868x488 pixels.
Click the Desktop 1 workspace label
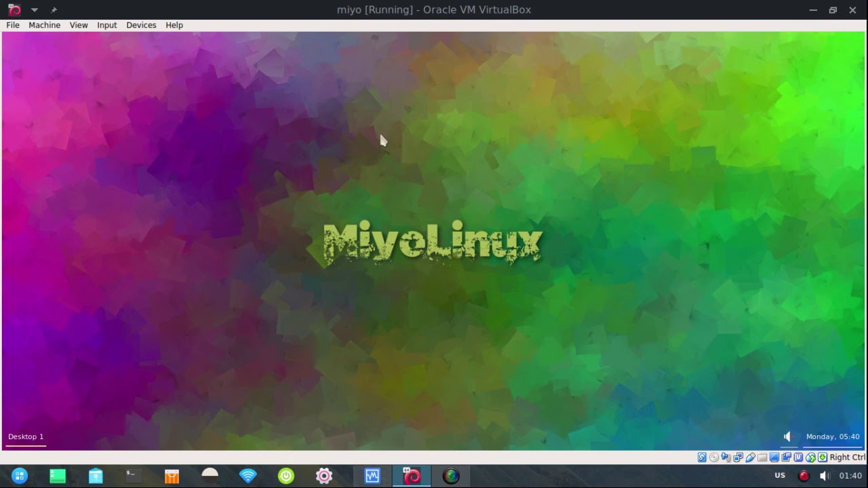tap(26, 436)
